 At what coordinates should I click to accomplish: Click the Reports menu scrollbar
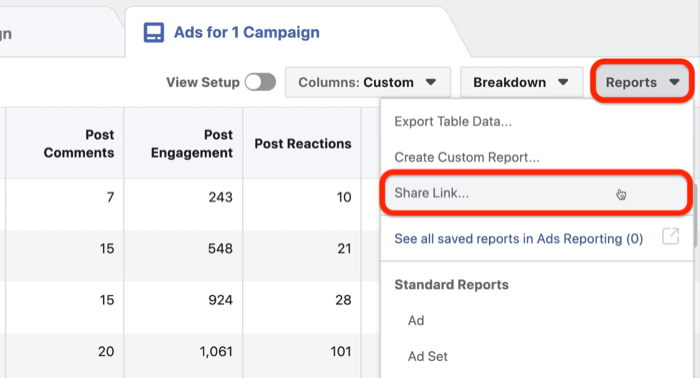(x=695, y=214)
